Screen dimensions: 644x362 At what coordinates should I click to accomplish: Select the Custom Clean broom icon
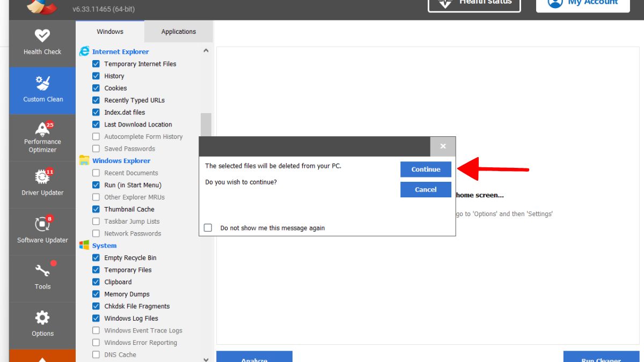(x=42, y=83)
